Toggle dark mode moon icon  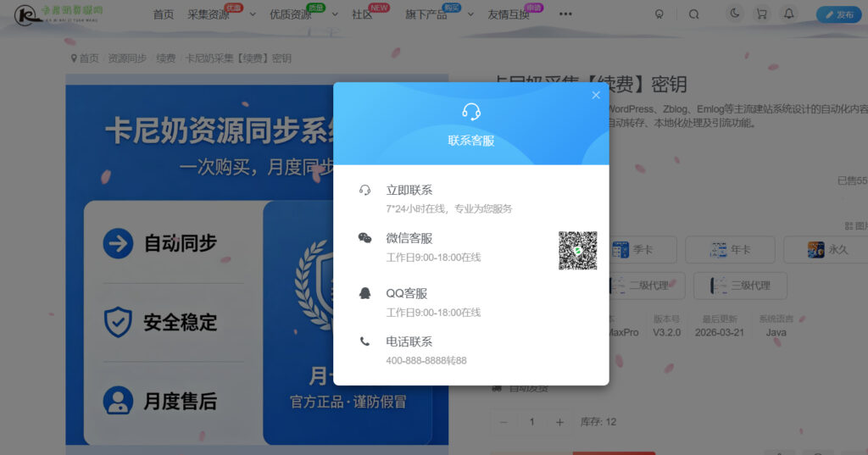[x=735, y=14]
